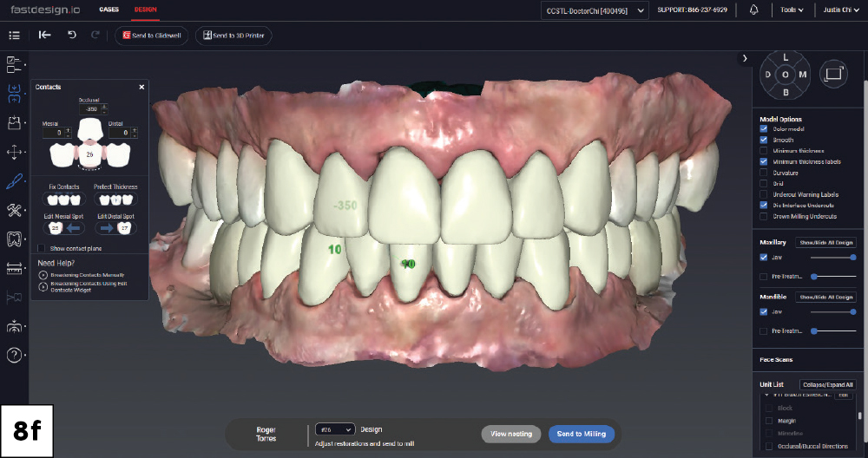Enable Undercut Warning Labels
868x458 pixels.
click(x=763, y=194)
